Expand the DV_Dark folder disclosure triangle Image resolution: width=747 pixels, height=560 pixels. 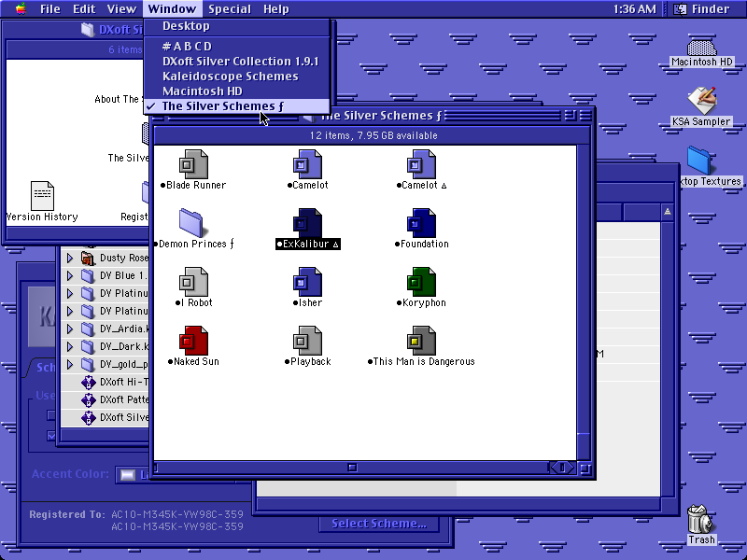(x=69, y=346)
